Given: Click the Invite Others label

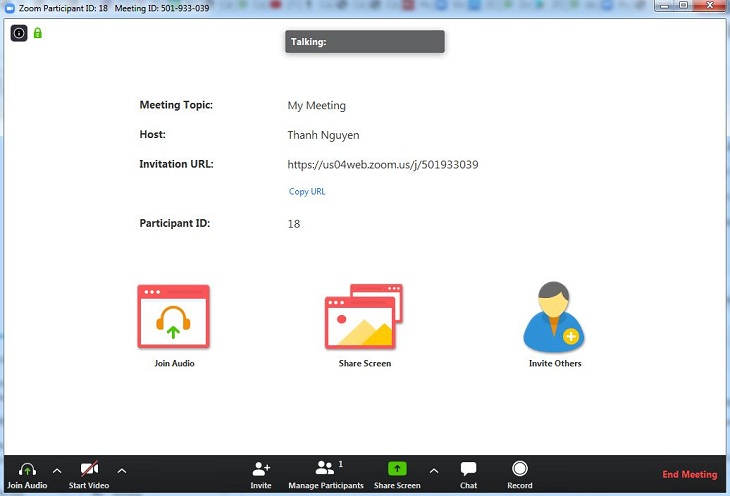Looking at the screenshot, I should pyautogui.click(x=555, y=363).
